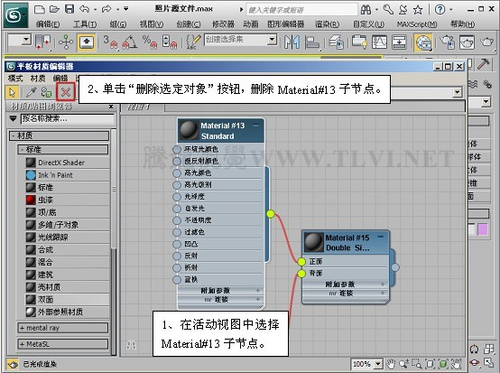Screen dimensions: 500x373
Task: Click the pink object color swatch
Action: pyautogui.click(x=482, y=229)
